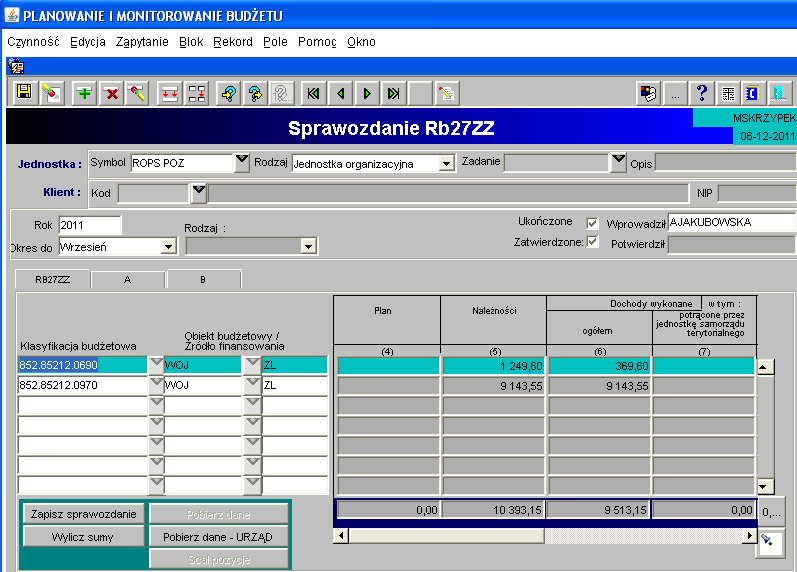This screenshot has height=572, width=797.
Task: Click the exit door toolbar icon
Action: coord(780,93)
